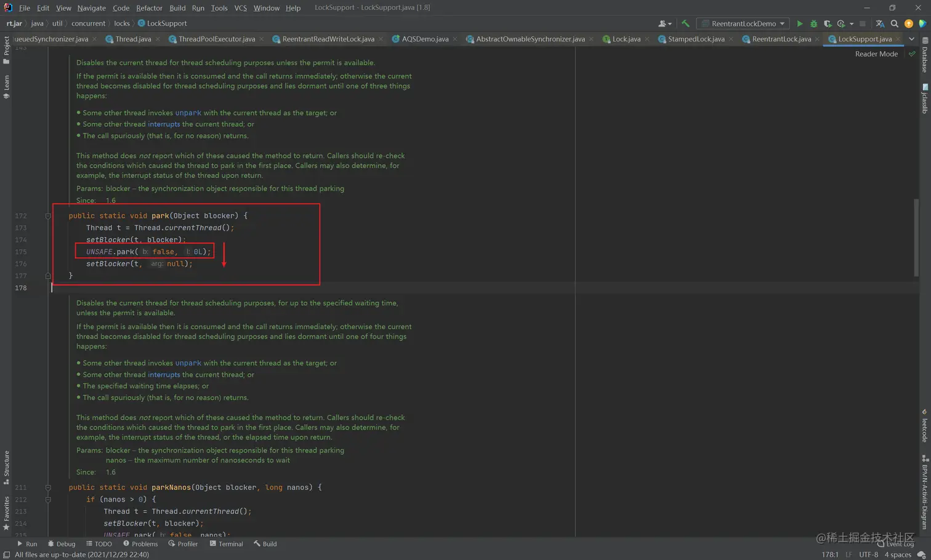Open the Run tool window
The height and width of the screenshot is (560, 931).
(27, 544)
